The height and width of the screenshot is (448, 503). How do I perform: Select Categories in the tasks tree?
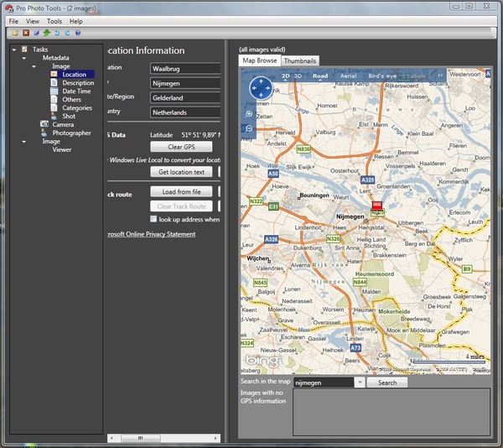tap(77, 108)
